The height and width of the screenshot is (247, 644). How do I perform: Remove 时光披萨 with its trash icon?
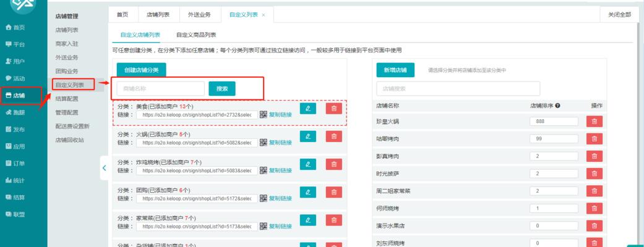[595, 174]
